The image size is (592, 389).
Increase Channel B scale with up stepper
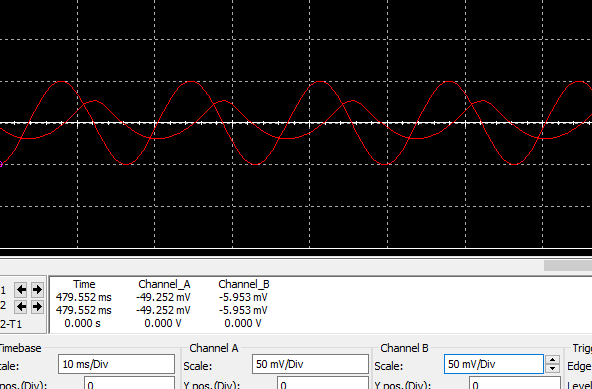[552, 360]
